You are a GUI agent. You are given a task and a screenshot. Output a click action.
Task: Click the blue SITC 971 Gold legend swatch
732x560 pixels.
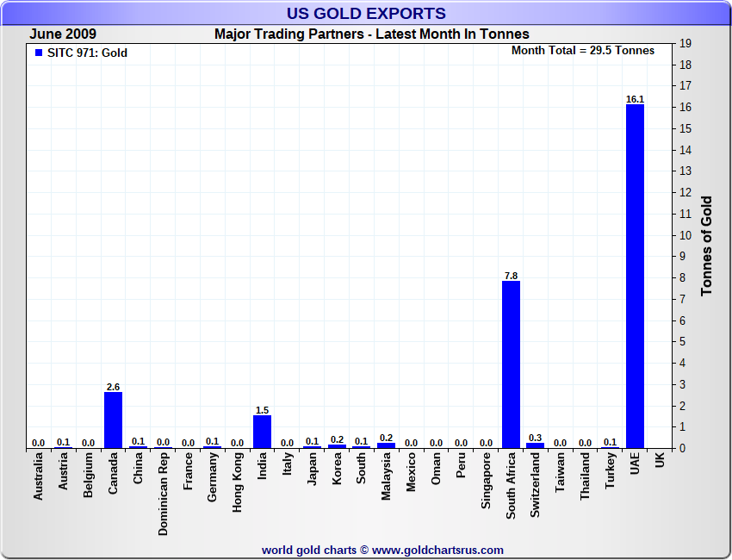(39, 53)
